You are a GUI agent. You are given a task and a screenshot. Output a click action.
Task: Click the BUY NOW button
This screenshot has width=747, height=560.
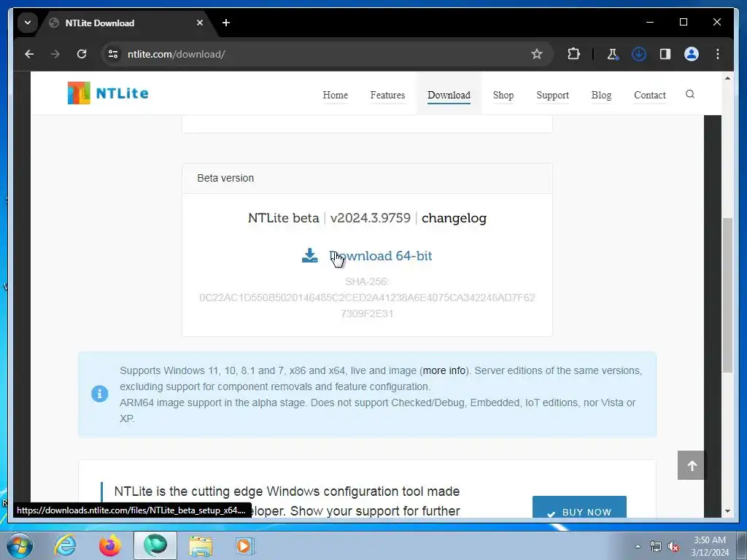pos(579,507)
